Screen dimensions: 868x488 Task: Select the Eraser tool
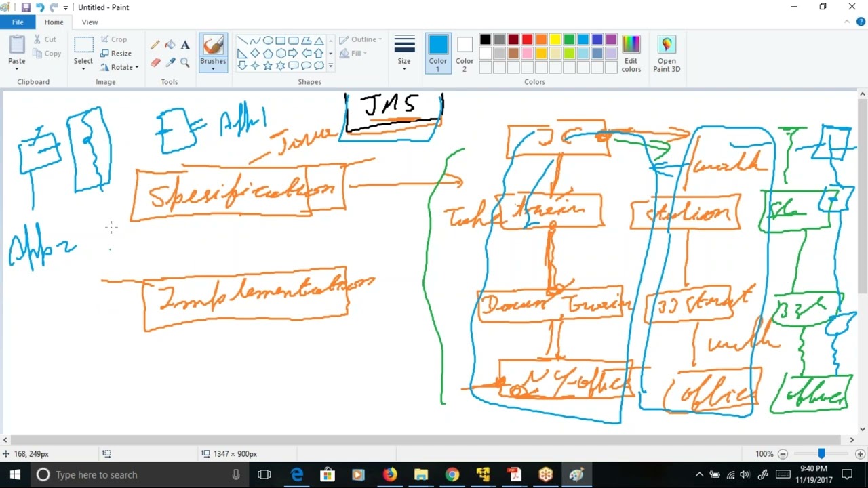pos(155,63)
